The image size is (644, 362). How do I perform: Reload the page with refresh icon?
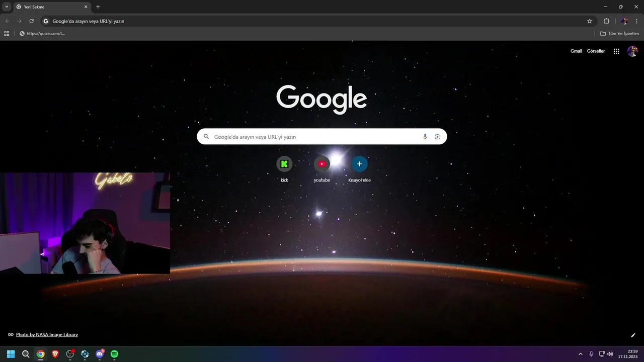pyautogui.click(x=31, y=21)
